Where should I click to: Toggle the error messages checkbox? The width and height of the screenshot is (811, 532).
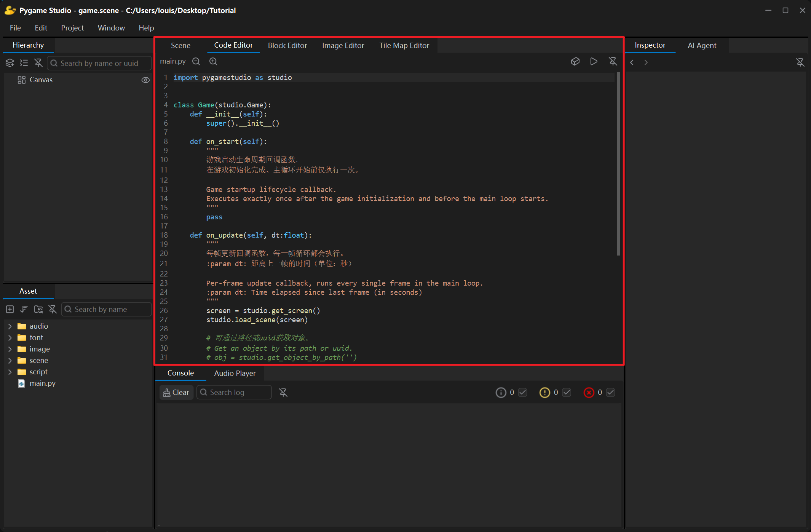pyautogui.click(x=611, y=392)
